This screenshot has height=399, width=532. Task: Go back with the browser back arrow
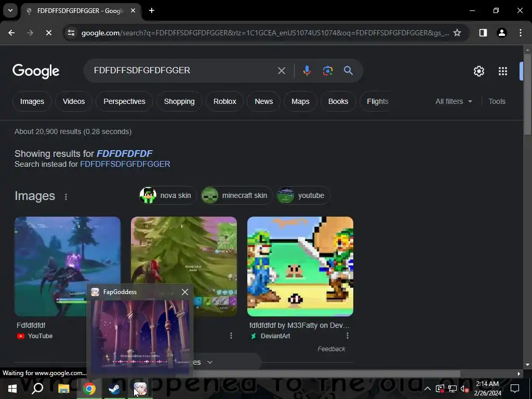pos(11,33)
